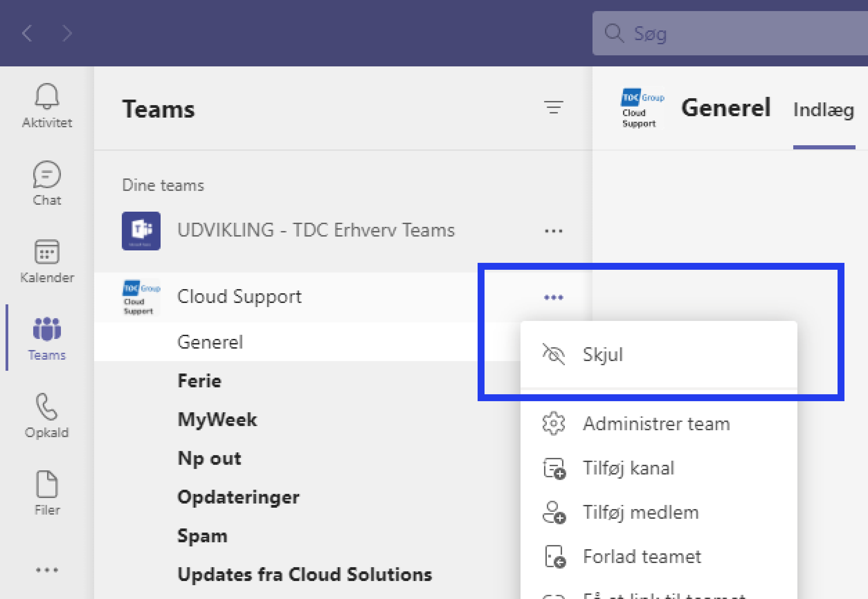This screenshot has height=599, width=868.
Task: Open the Kalender view
Action: click(x=47, y=261)
